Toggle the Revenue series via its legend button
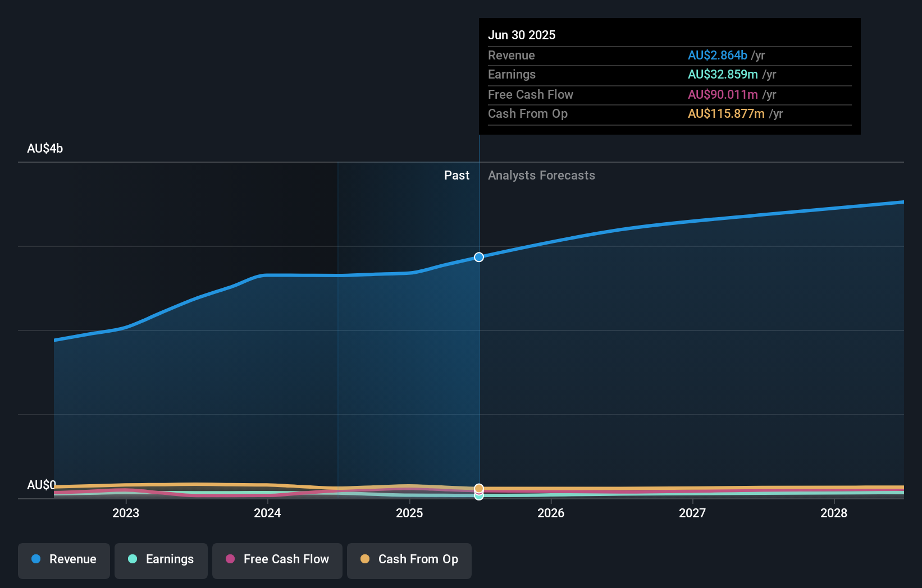 coord(63,559)
